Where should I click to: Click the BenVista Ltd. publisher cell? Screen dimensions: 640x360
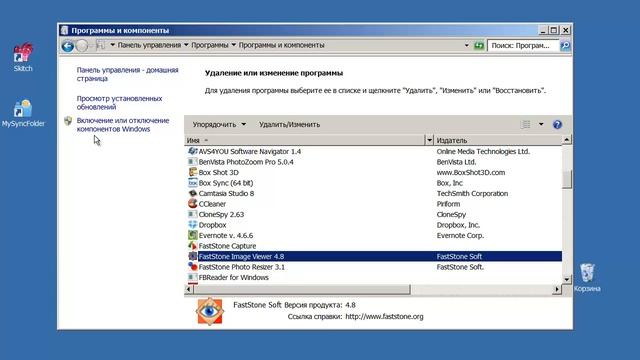456,162
